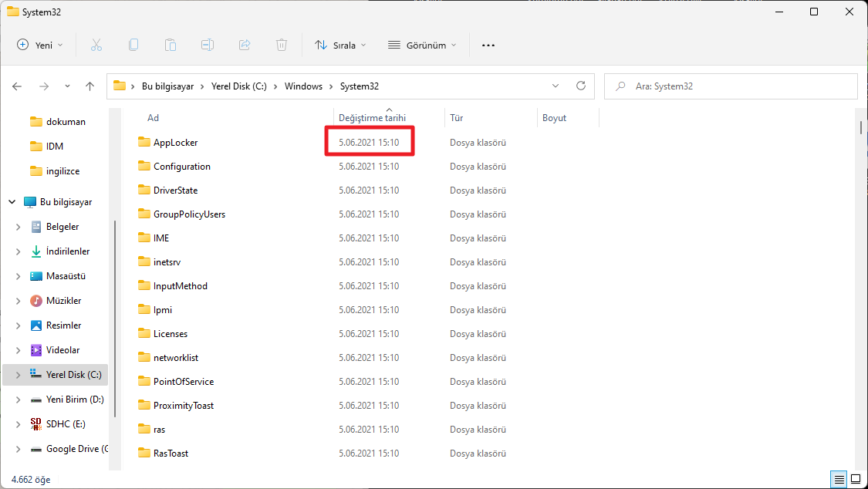Switch to details view icon in status bar
The height and width of the screenshot is (489, 868).
click(x=839, y=479)
